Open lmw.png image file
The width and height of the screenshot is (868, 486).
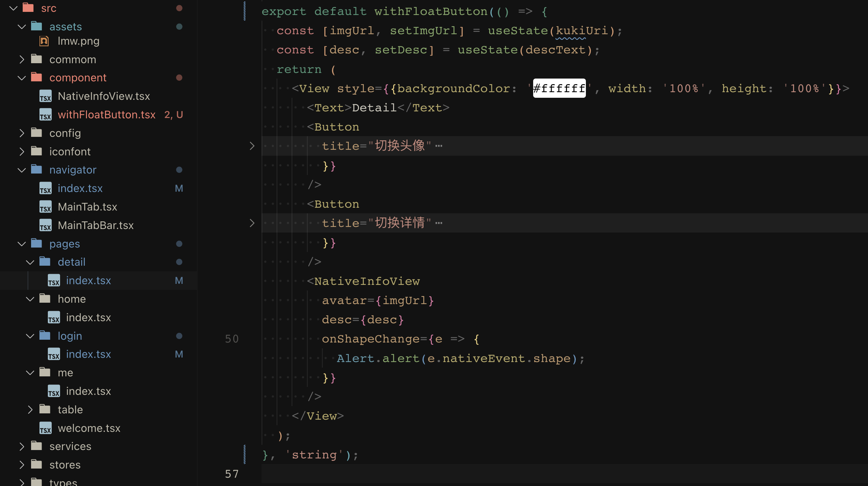pyautogui.click(x=79, y=41)
